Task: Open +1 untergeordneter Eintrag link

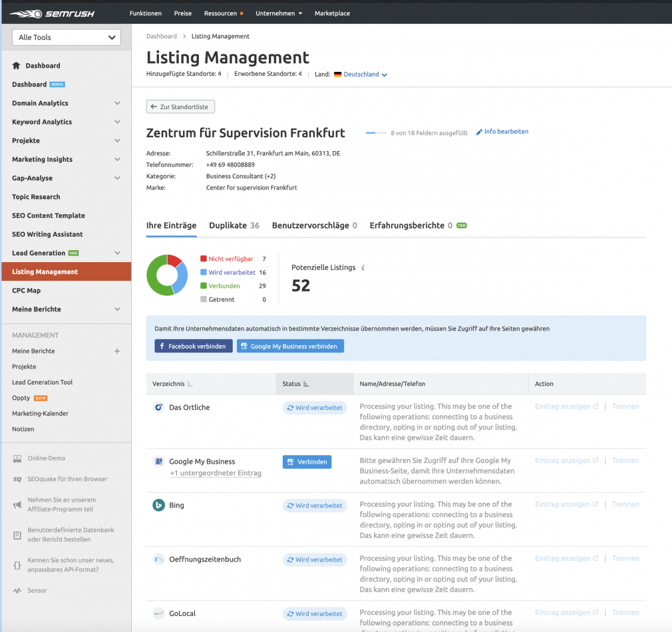Action: click(x=216, y=473)
